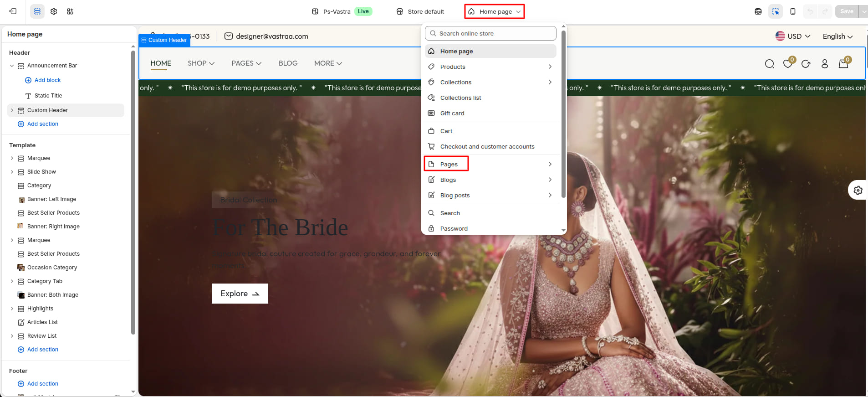Select Gift card template
The width and height of the screenshot is (868, 397).
(x=490, y=113)
